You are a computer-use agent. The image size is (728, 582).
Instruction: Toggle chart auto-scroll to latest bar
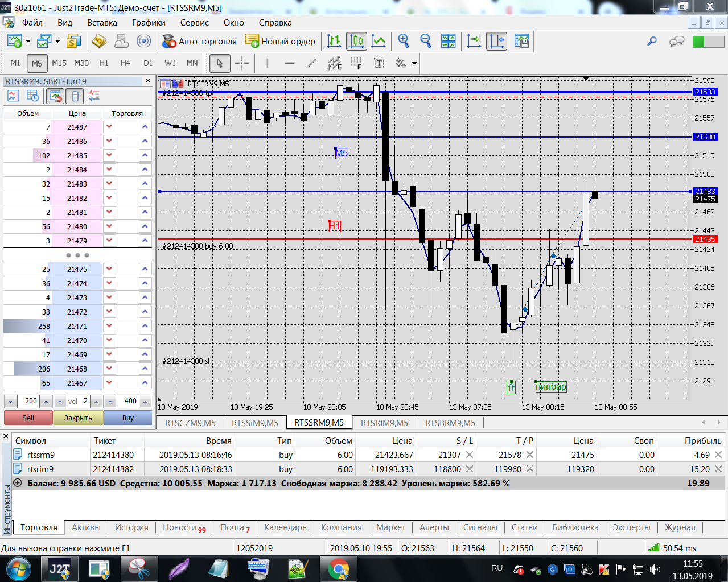click(x=474, y=41)
